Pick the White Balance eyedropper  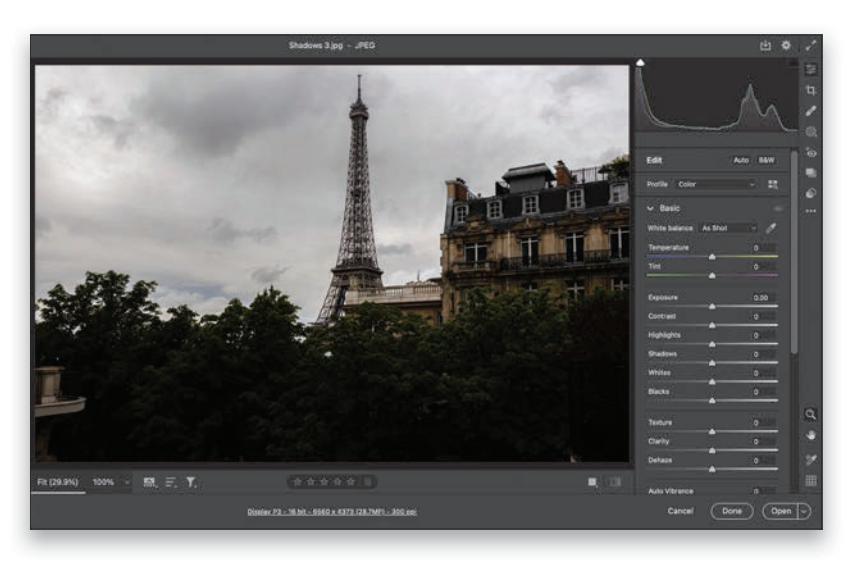(x=771, y=228)
